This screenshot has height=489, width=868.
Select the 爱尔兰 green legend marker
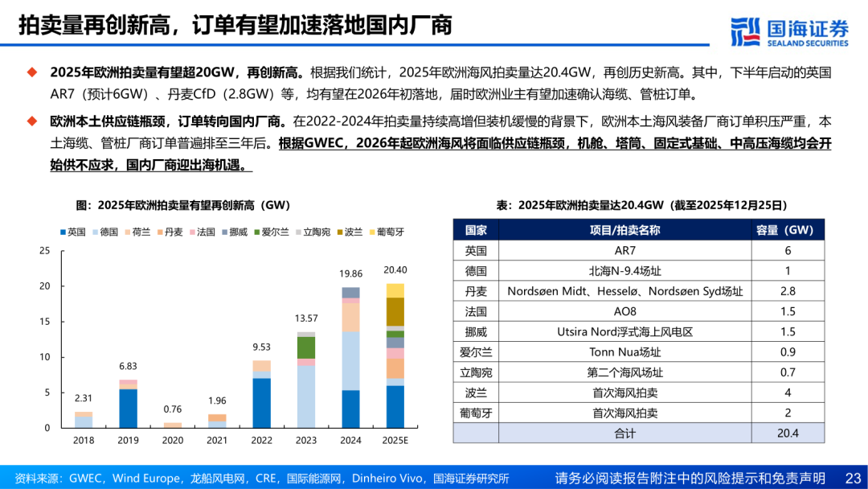[258, 232]
